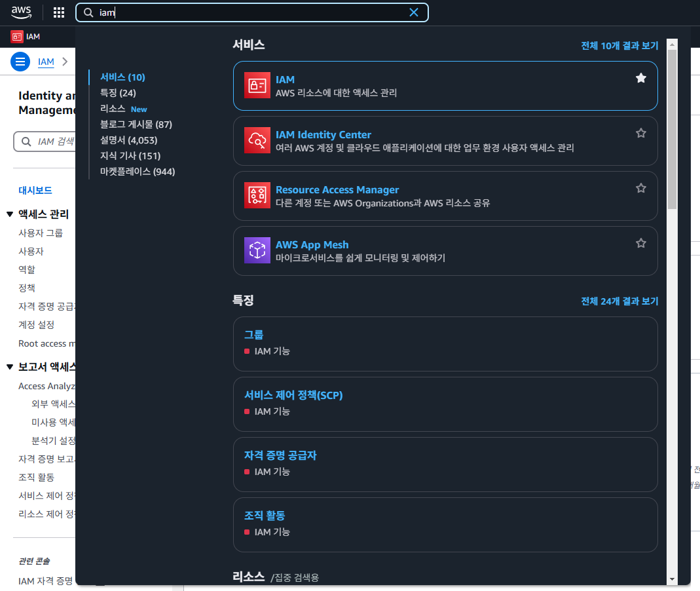The height and width of the screenshot is (591, 700).
Task: Select the 리소스 New filter
Action: coord(123,109)
